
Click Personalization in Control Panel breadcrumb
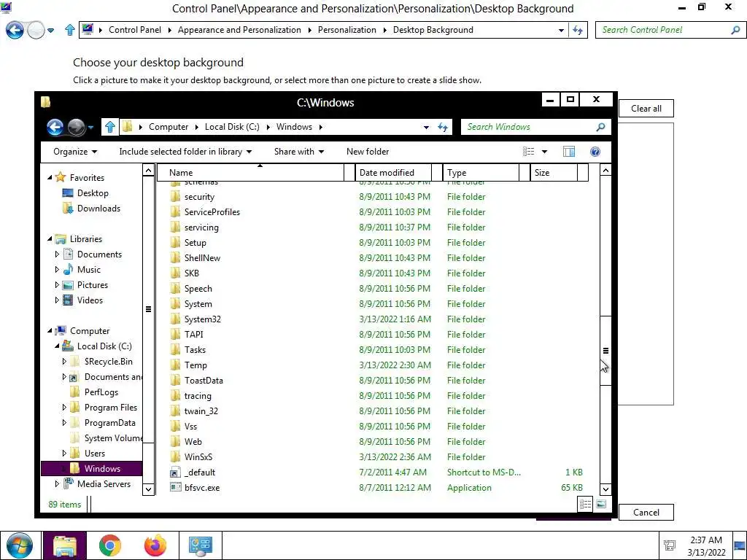tap(347, 30)
